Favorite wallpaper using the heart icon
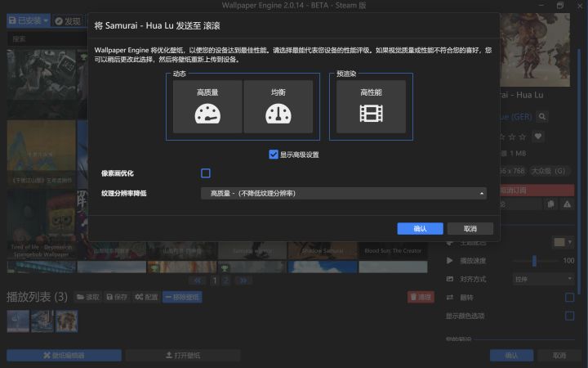The height and width of the screenshot is (368, 588). click(538, 137)
